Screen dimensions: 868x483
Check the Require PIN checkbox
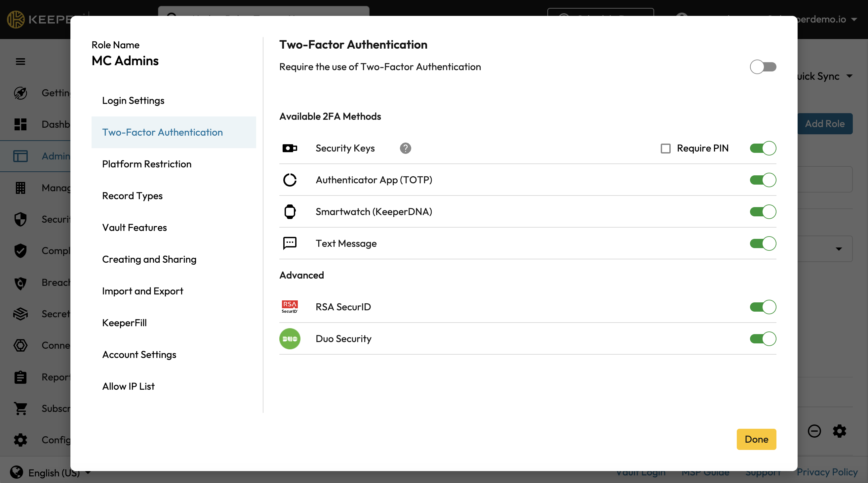point(665,149)
